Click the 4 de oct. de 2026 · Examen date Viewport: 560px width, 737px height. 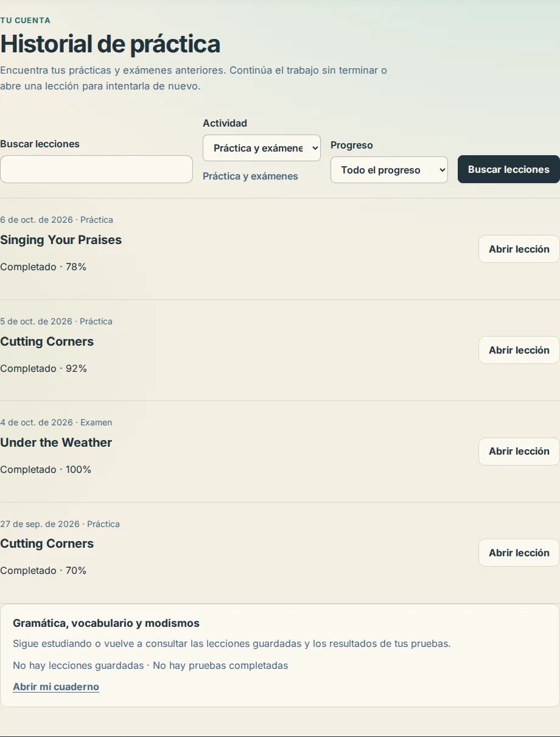tap(56, 422)
